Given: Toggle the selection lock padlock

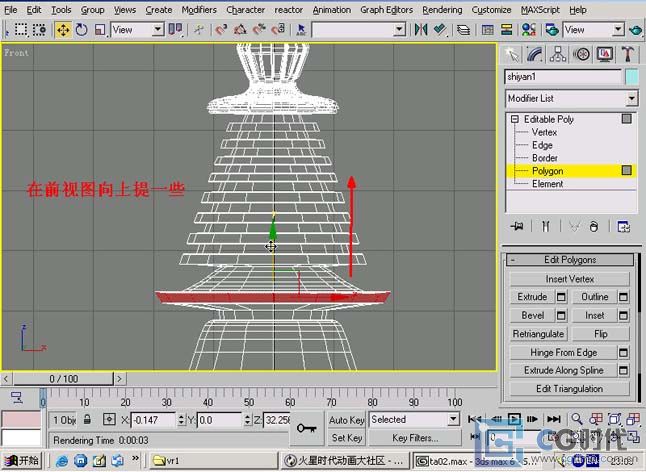Looking at the screenshot, I should 87,420.
